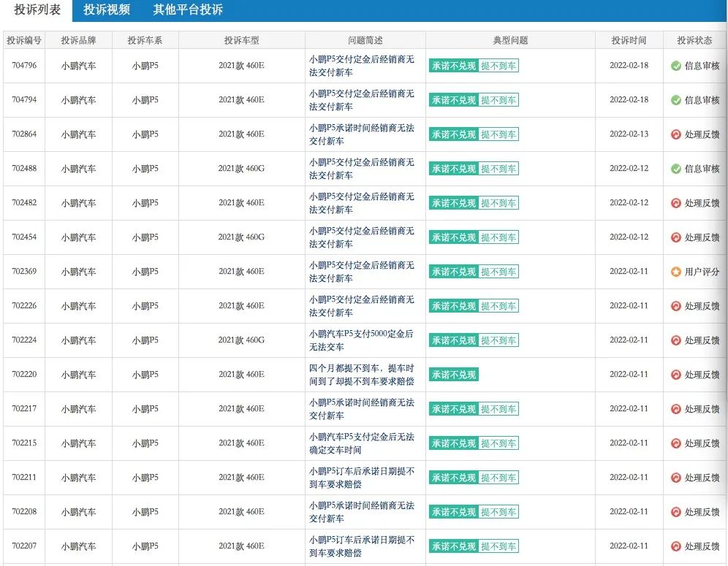The width and height of the screenshot is (728, 566).
Task: Select the 投诉列表 tab
Action: tap(37, 10)
